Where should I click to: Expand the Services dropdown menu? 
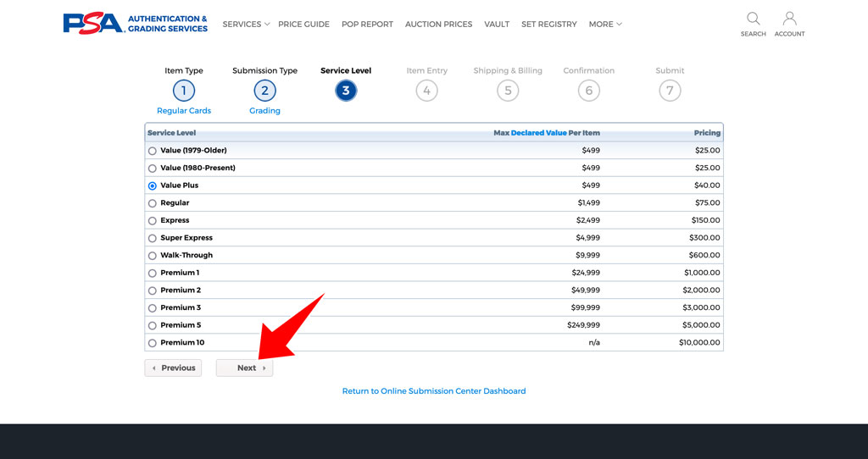246,25
